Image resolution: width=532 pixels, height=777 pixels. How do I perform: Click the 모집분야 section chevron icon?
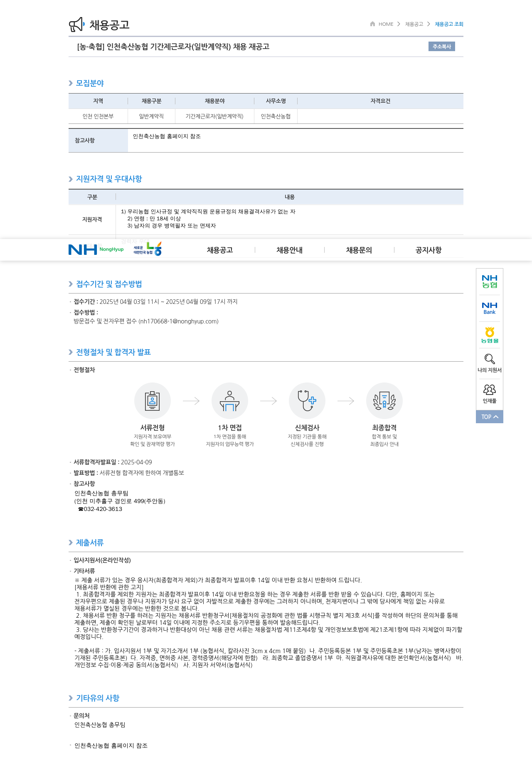[71, 83]
